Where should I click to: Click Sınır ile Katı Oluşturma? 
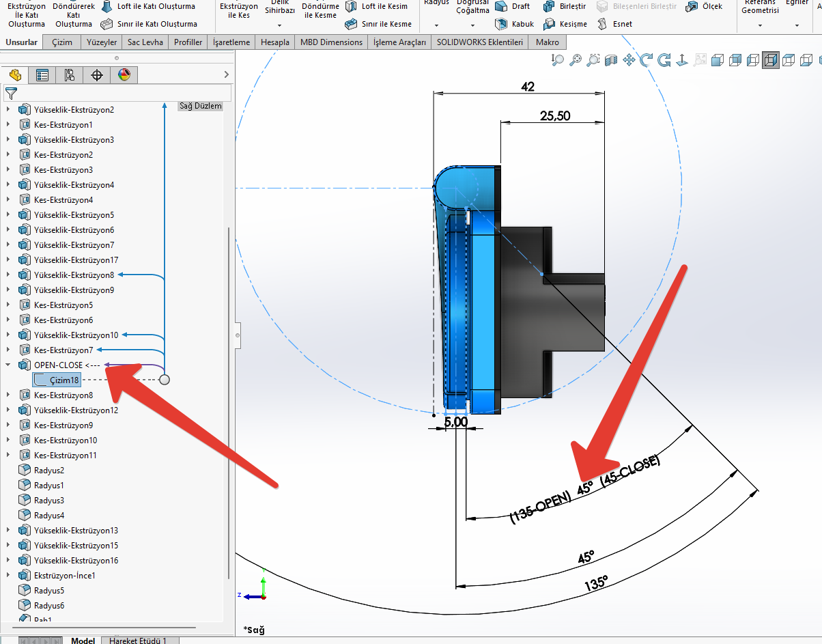[148, 24]
